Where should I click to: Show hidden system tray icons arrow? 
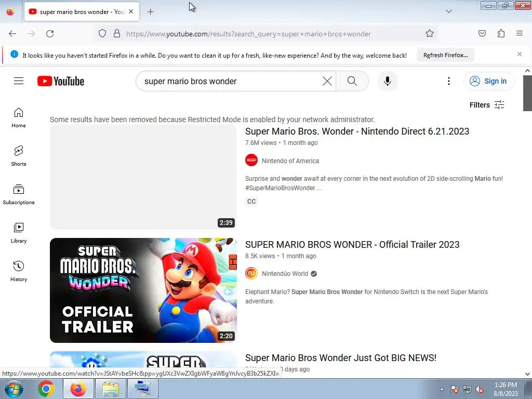point(442,390)
